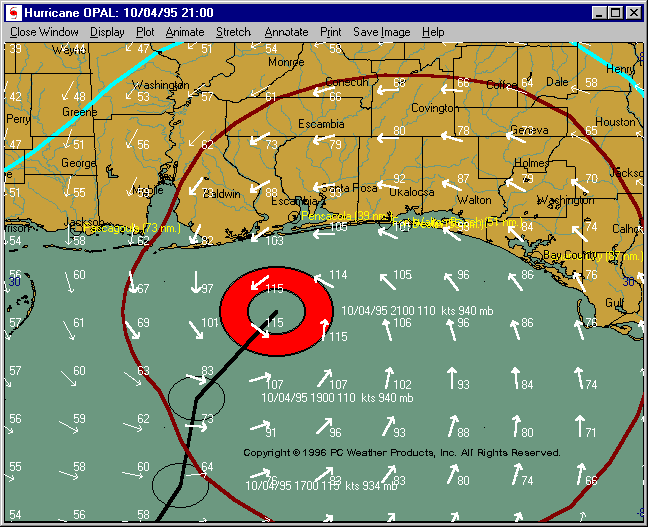Click the Walton county label
This screenshot has height=527, width=648.
[474, 200]
